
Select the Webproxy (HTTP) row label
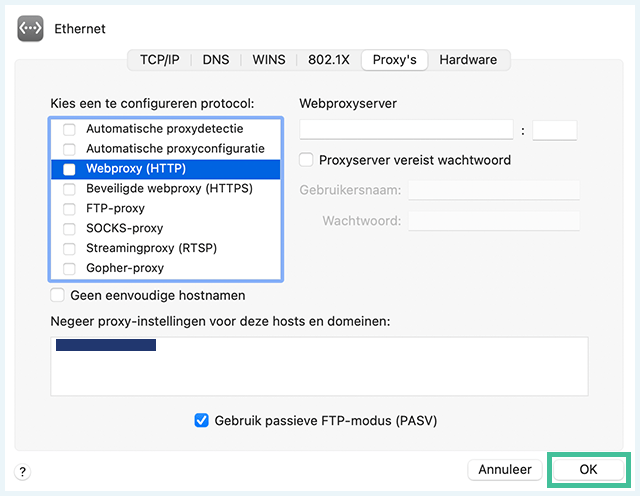(x=136, y=169)
